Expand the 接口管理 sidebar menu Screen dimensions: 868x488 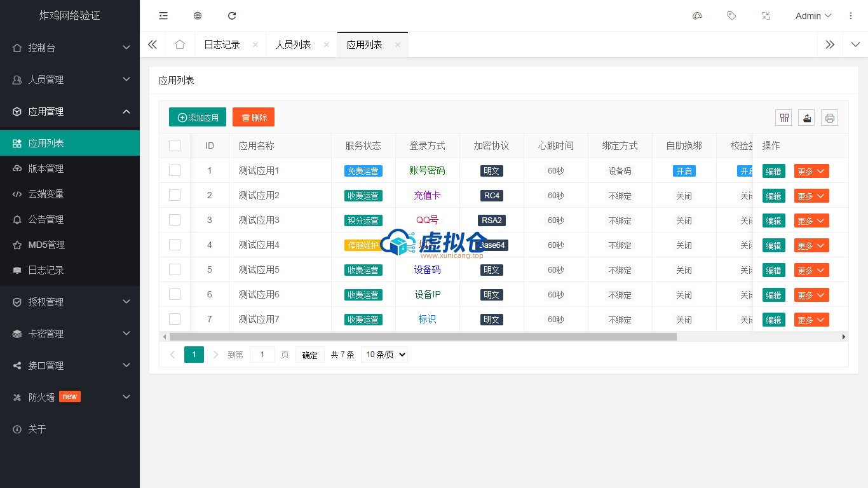pyautogui.click(x=70, y=365)
